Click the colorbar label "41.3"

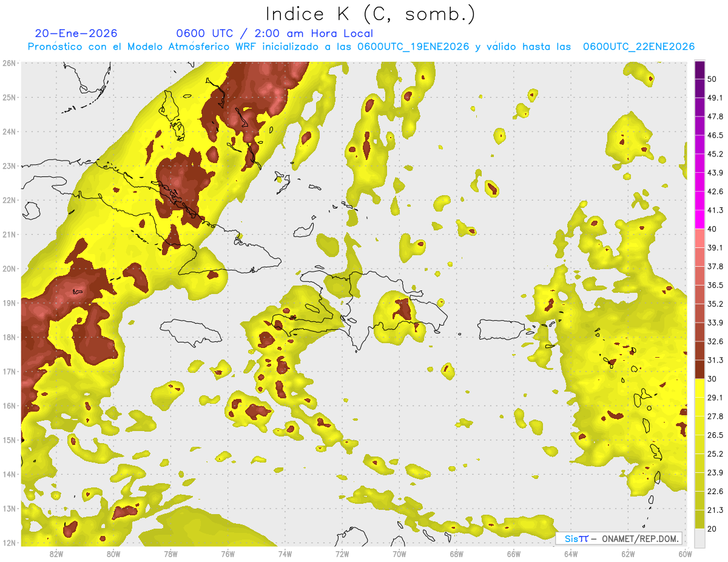pos(715,210)
